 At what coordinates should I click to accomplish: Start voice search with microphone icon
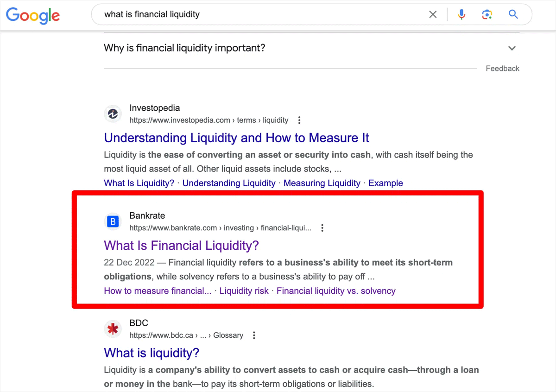(461, 14)
